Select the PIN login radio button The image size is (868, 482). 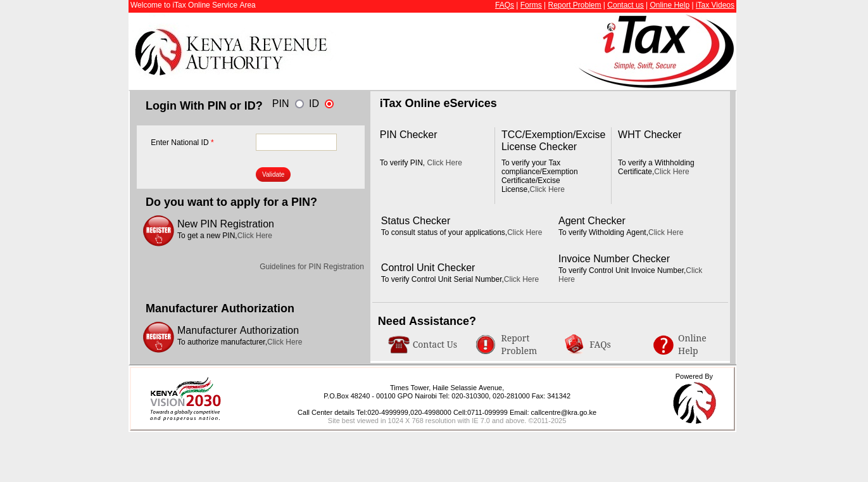click(x=299, y=103)
